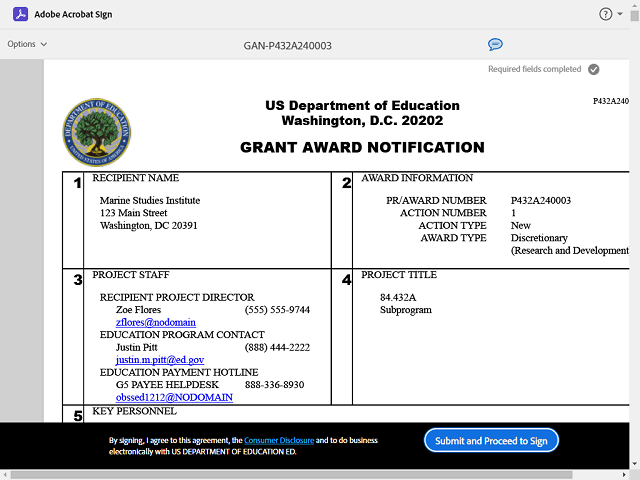Click the helpdesk number 888-336-8930
The width and height of the screenshot is (640, 480).
tap(274, 385)
